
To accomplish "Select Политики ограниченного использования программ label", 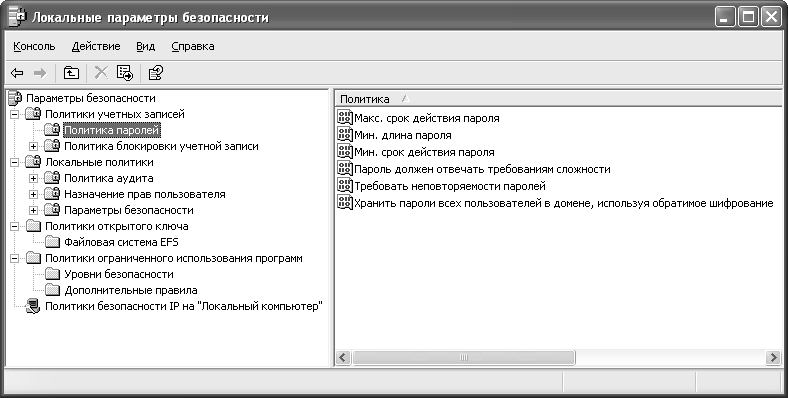I will (174, 258).
